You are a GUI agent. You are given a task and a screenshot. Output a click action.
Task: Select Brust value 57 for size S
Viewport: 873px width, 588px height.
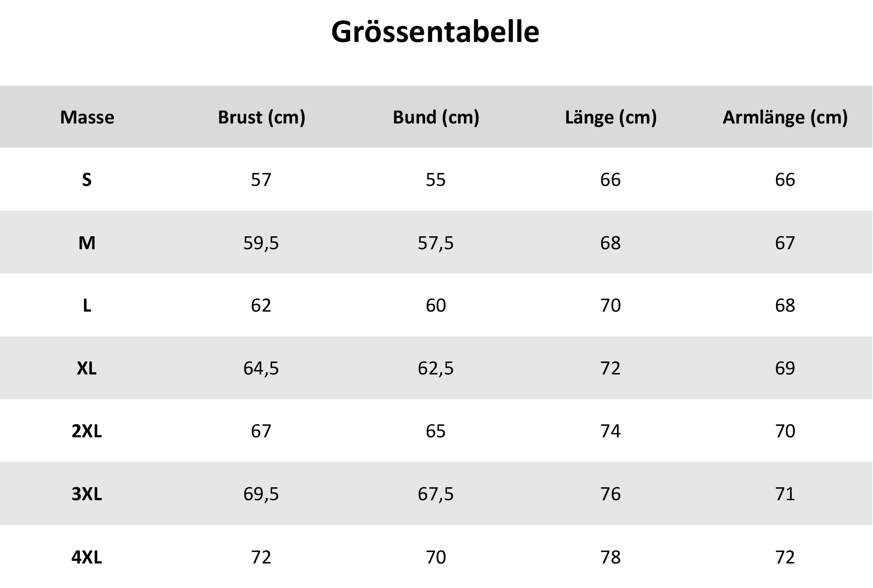(x=261, y=180)
